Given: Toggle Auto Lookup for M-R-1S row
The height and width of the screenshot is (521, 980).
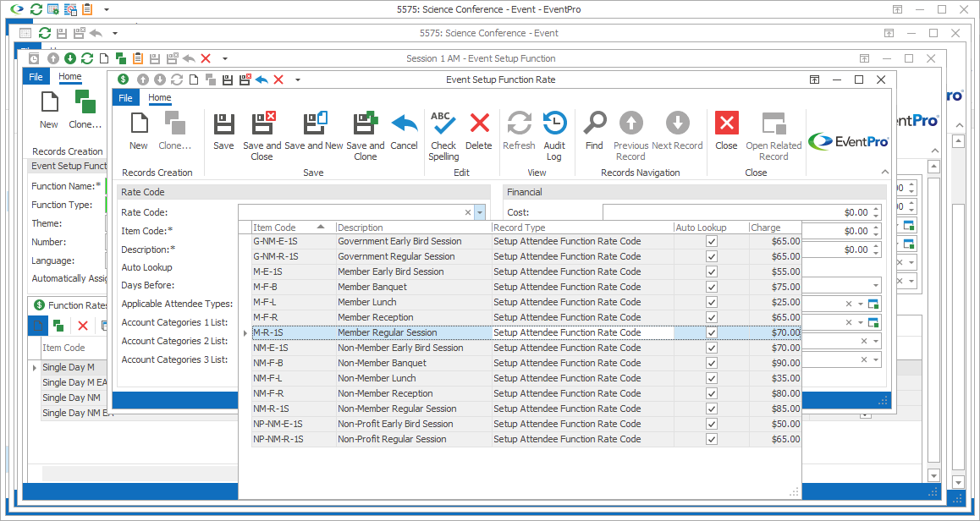Looking at the screenshot, I should [x=711, y=332].
